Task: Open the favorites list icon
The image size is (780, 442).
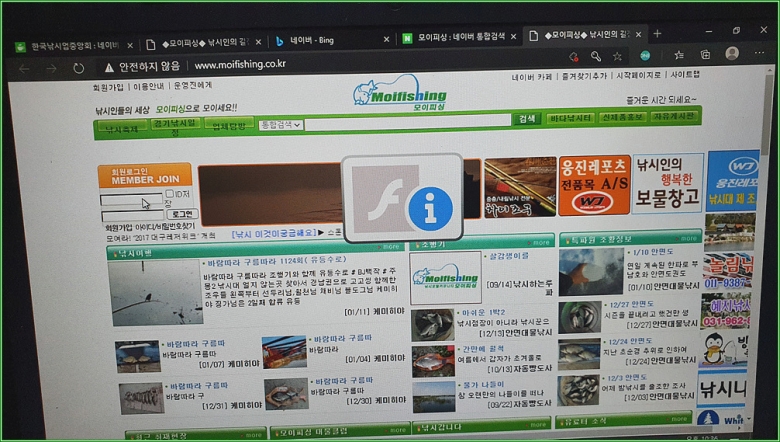Action: 679,55
